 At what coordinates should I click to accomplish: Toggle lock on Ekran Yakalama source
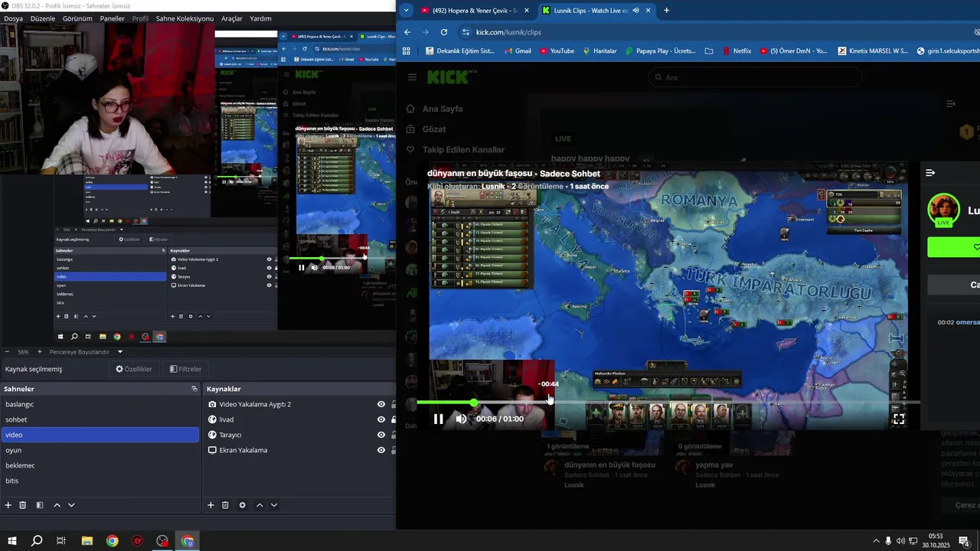(393, 450)
